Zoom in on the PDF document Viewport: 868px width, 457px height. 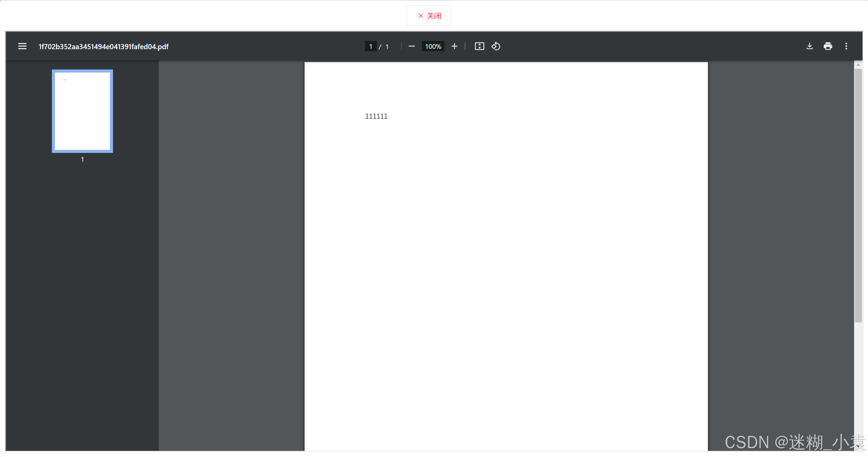pyautogui.click(x=454, y=46)
